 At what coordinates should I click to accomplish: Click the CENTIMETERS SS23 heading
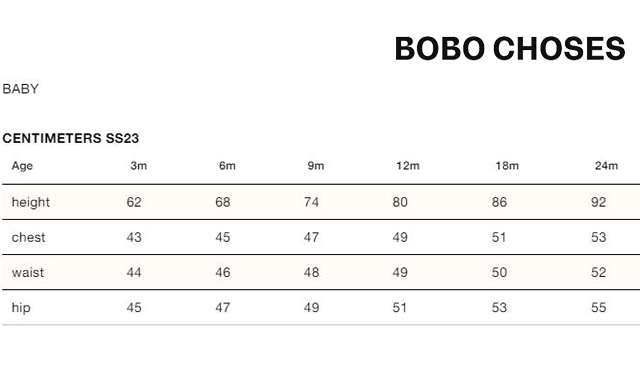[71, 138]
